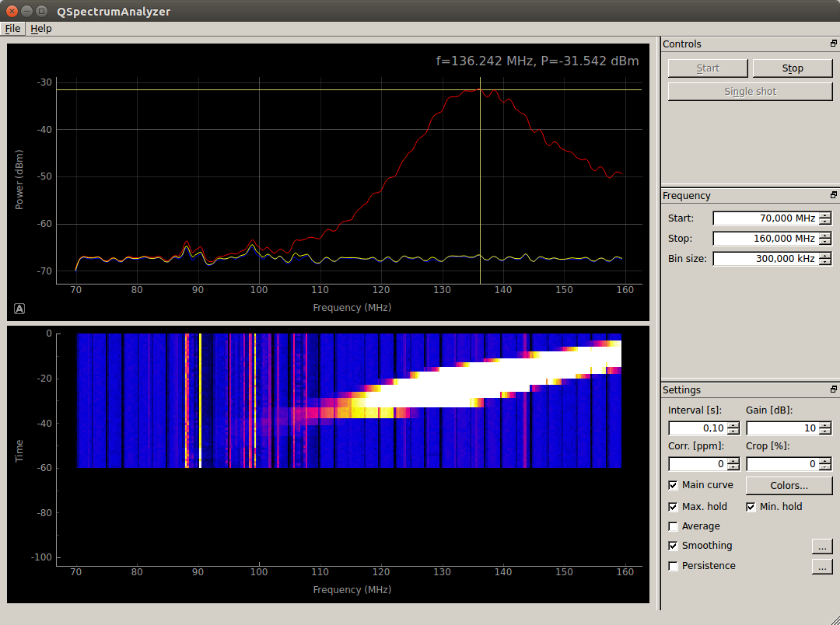Float the Frequency dock panel
The height and width of the screenshot is (625, 840).
click(833, 195)
